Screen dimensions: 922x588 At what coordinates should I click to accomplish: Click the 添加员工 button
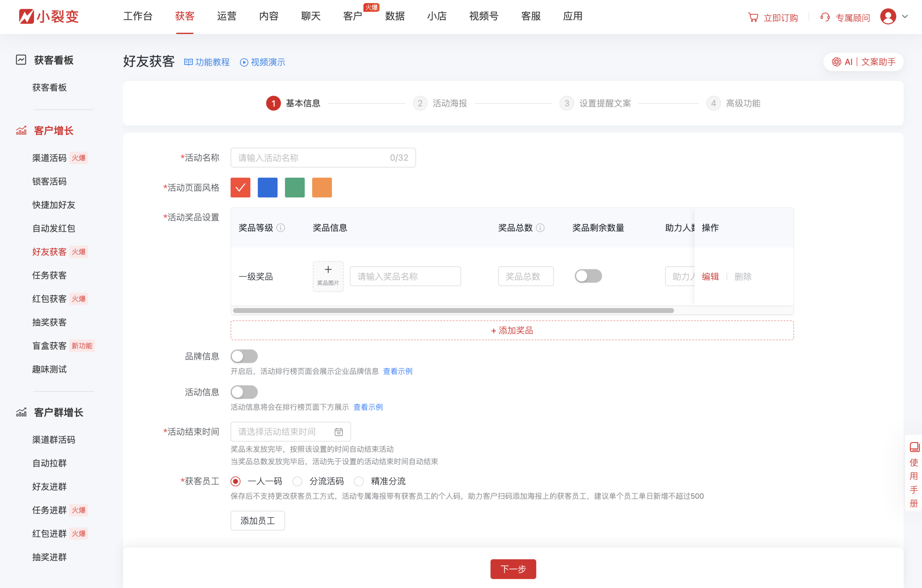coord(257,521)
